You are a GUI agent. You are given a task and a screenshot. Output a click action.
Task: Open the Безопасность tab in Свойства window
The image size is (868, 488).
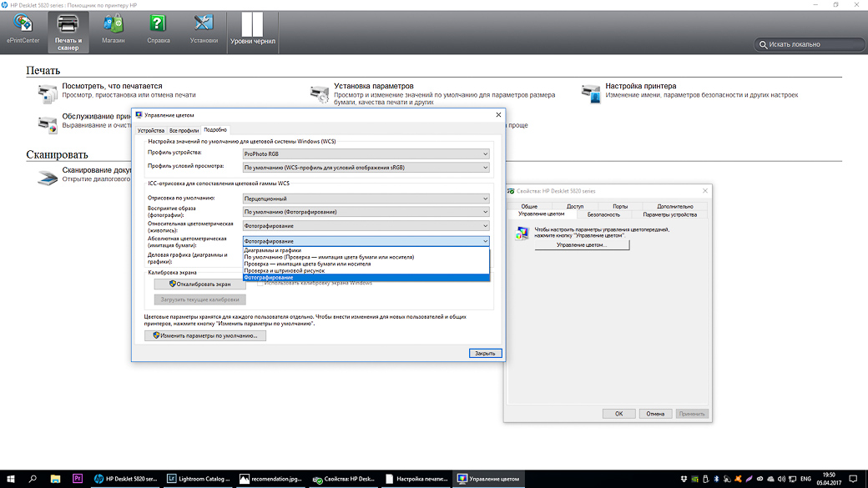(x=603, y=214)
